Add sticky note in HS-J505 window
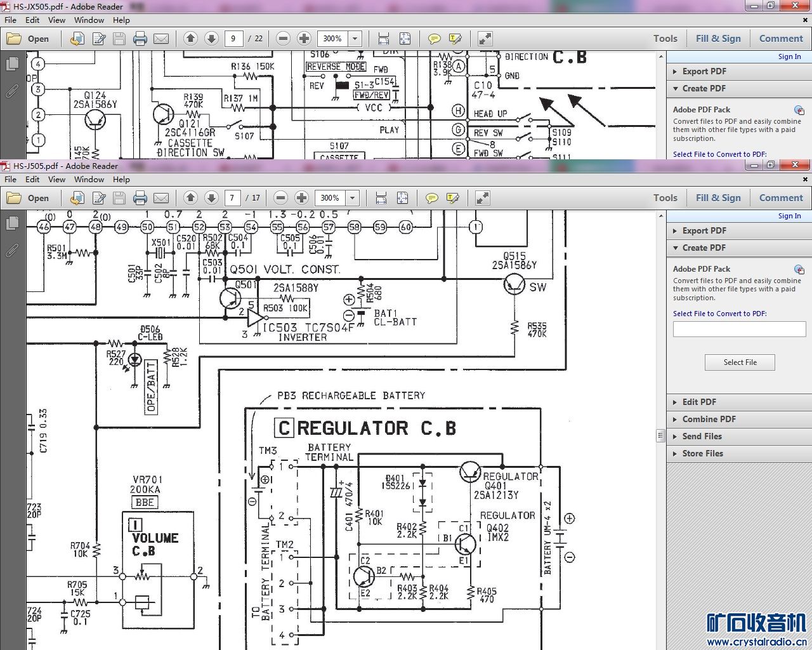The width and height of the screenshot is (812, 650). 432,198
